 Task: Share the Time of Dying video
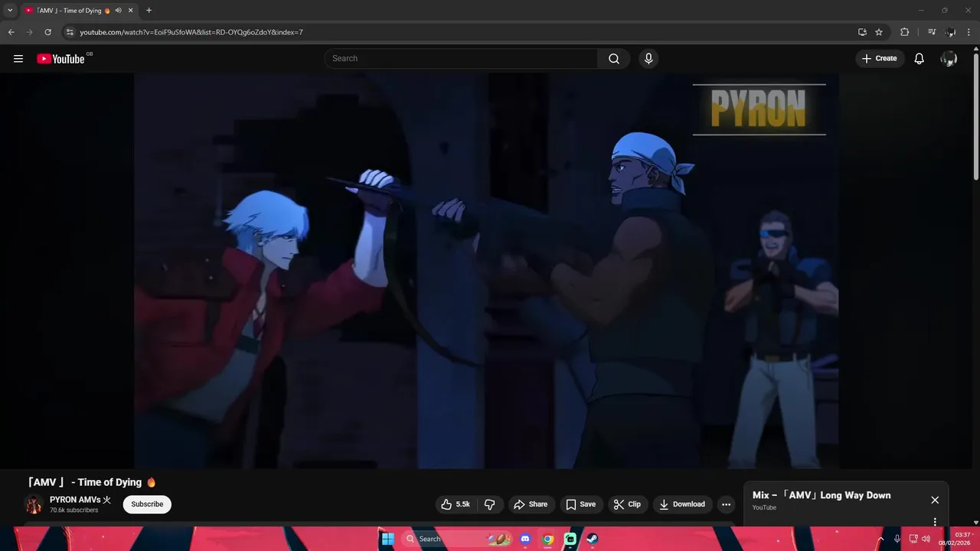(531, 504)
